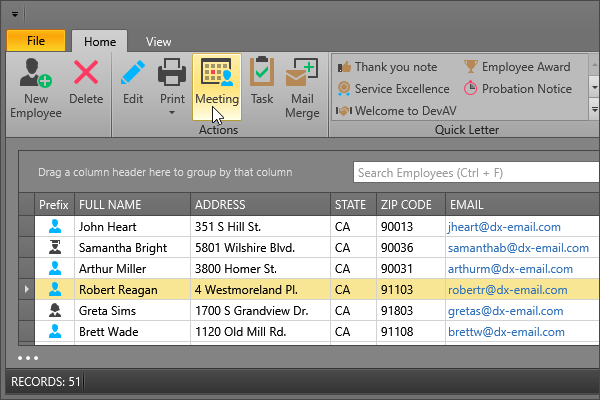Click the RECORDS: 51 status bar text
Image resolution: width=600 pixels, height=400 pixels.
pyautogui.click(x=46, y=382)
